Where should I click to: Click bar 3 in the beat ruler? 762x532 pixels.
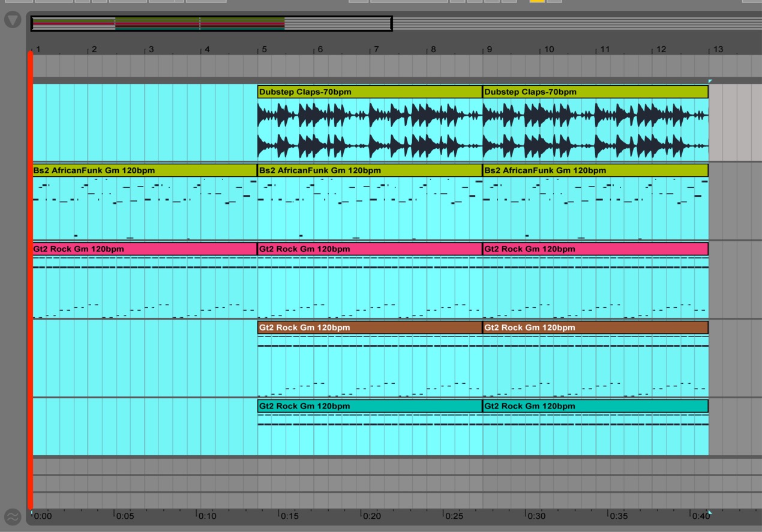(151, 49)
